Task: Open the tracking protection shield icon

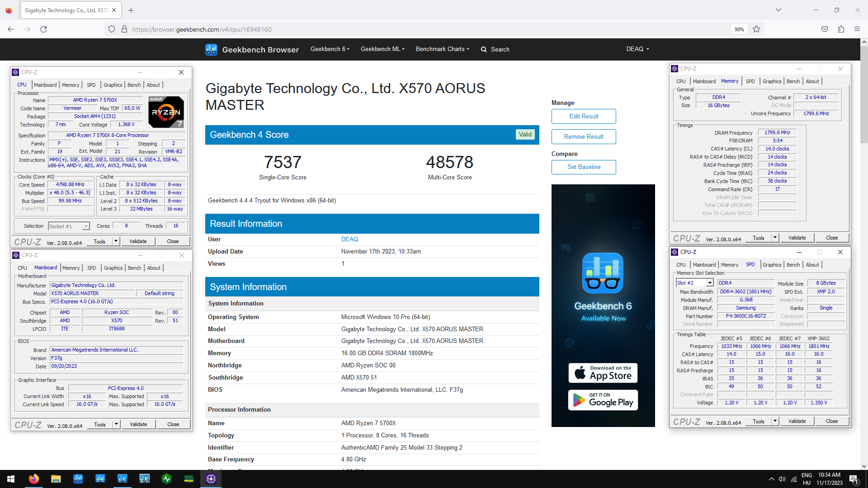Action: click(112, 29)
